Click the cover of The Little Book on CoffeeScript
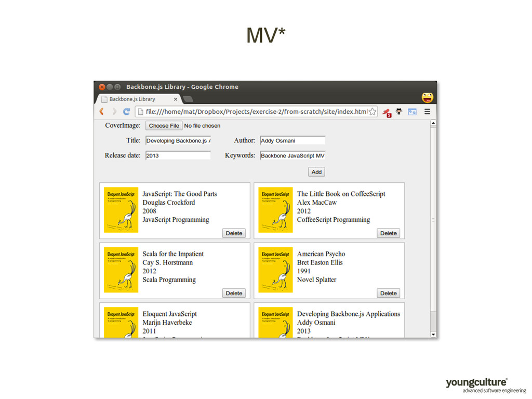The width and height of the screenshot is (532, 399). pos(275,210)
